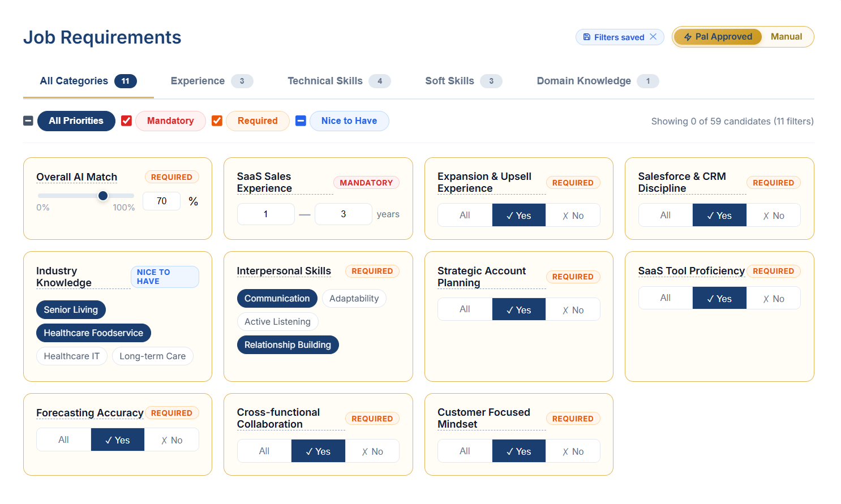Select All for Forecasting Accuracy
Screen dimensions: 841x504
(x=64, y=440)
